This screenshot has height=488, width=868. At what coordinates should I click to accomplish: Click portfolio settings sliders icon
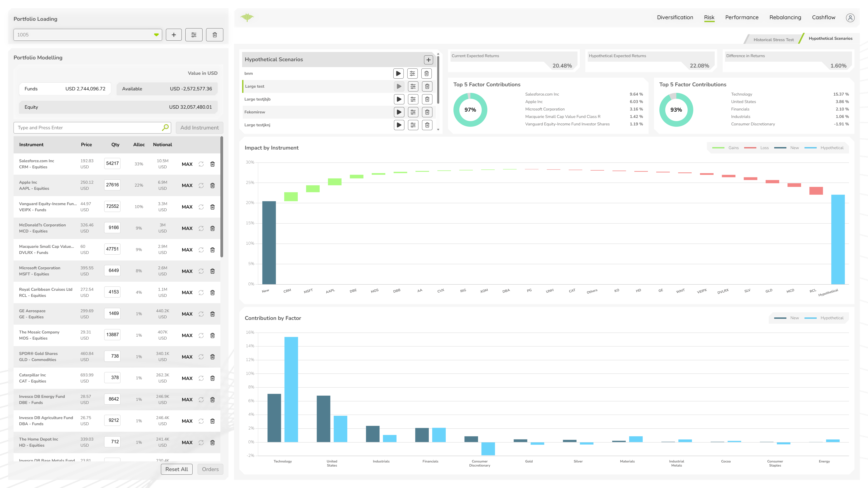click(x=194, y=35)
